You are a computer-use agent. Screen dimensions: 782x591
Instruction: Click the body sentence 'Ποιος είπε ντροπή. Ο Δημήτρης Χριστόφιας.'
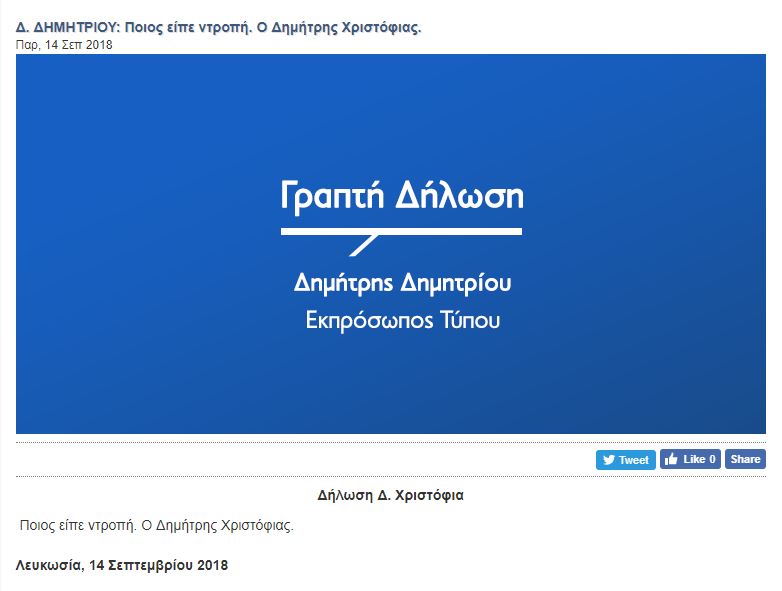[157, 525]
